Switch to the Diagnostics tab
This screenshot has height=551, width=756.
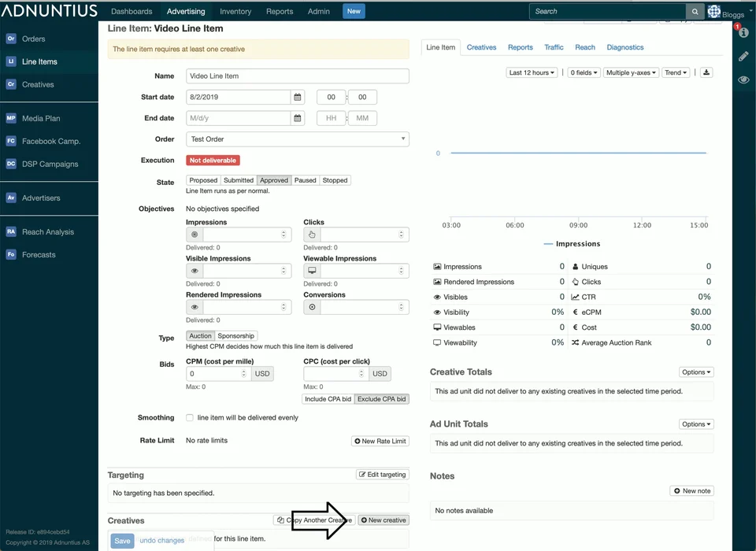[624, 47]
